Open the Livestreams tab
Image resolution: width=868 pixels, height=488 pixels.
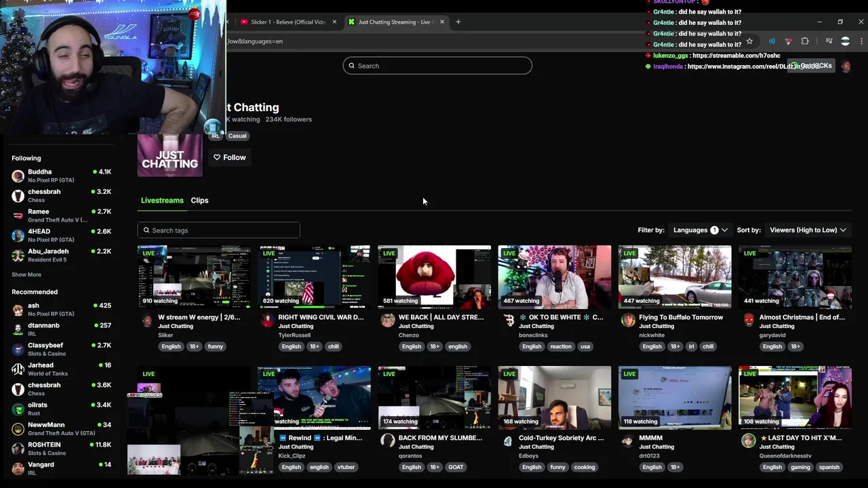click(x=162, y=201)
